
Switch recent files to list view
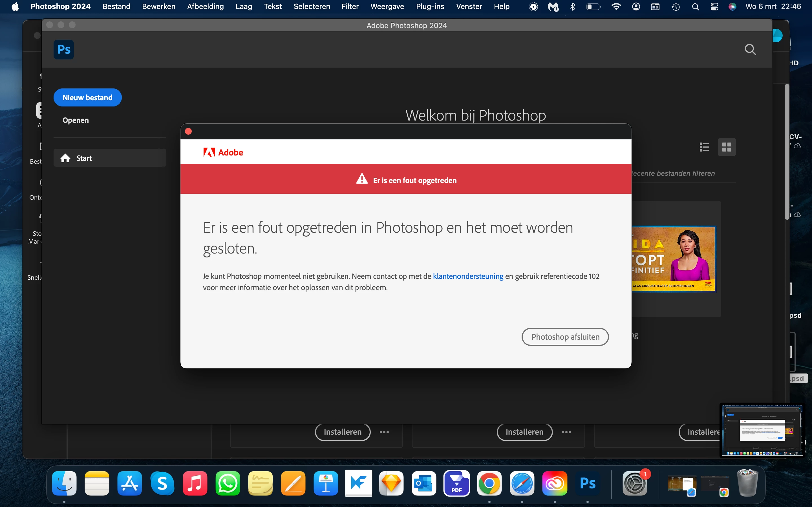click(704, 147)
